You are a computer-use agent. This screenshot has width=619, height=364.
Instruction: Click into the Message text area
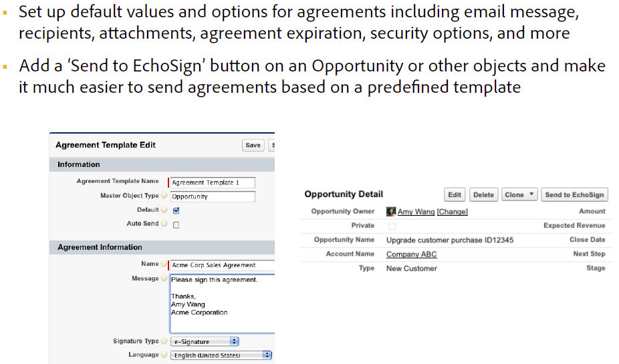[x=222, y=304]
